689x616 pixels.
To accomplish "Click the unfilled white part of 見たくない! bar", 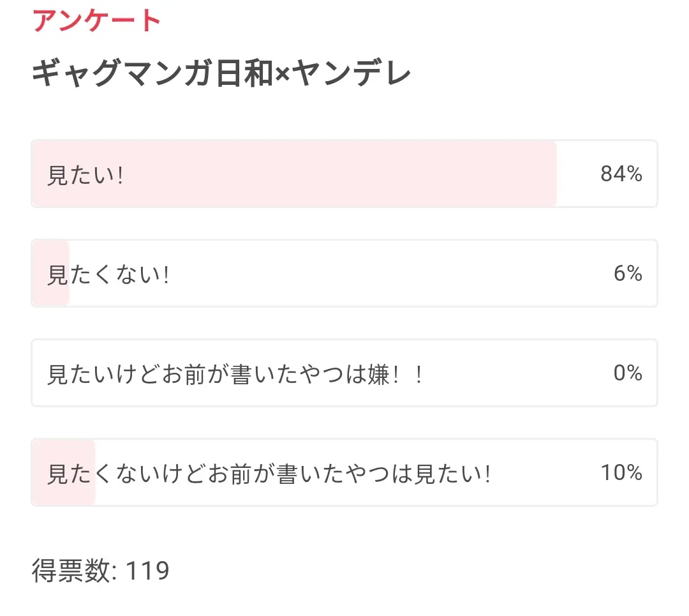I will [383, 274].
